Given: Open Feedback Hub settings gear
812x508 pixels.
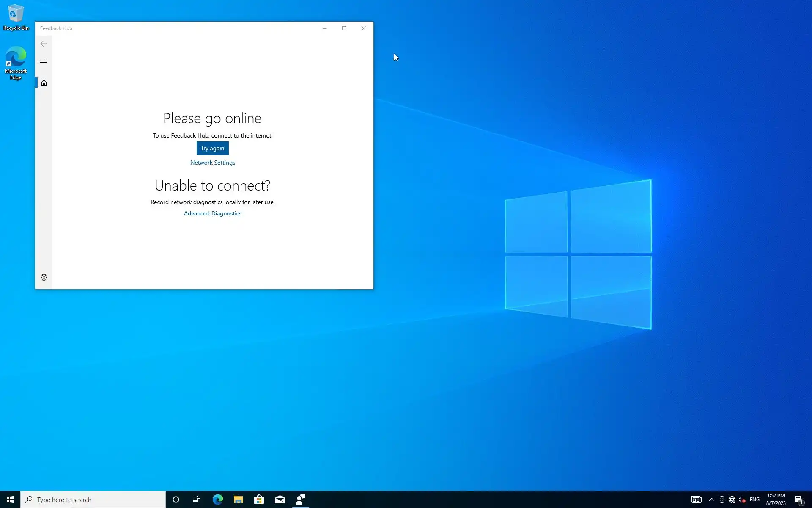Looking at the screenshot, I should point(44,277).
